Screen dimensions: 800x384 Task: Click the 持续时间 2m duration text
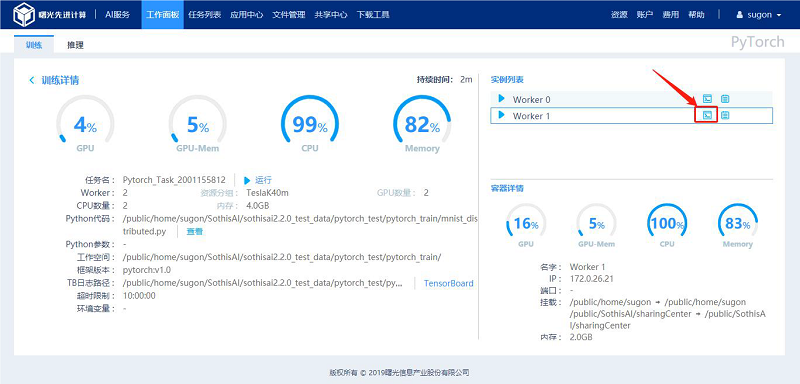[444, 80]
